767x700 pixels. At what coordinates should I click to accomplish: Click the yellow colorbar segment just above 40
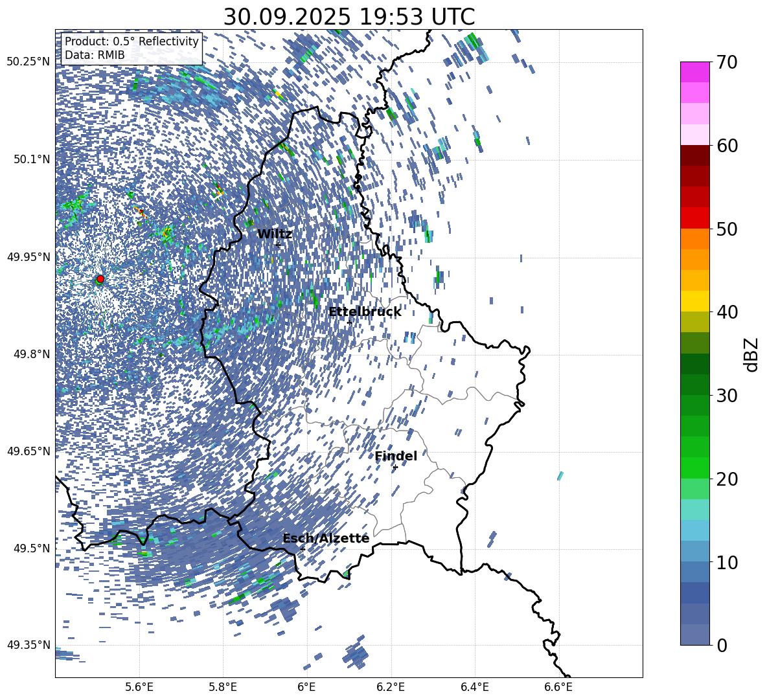tap(694, 301)
